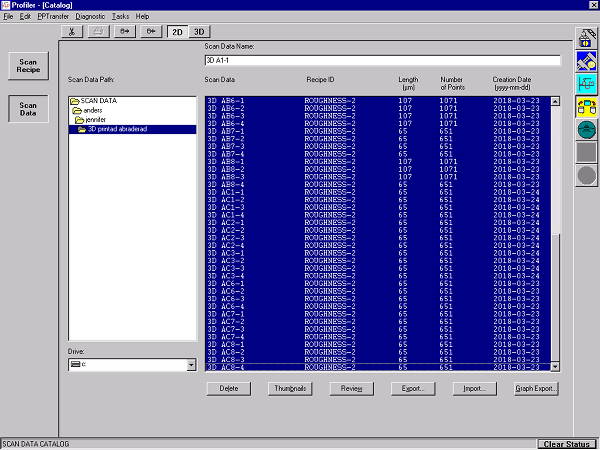This screenshot has height=450, width=600.
Task: Click the cyan scan profile graph icon
Action: (587, 84)
